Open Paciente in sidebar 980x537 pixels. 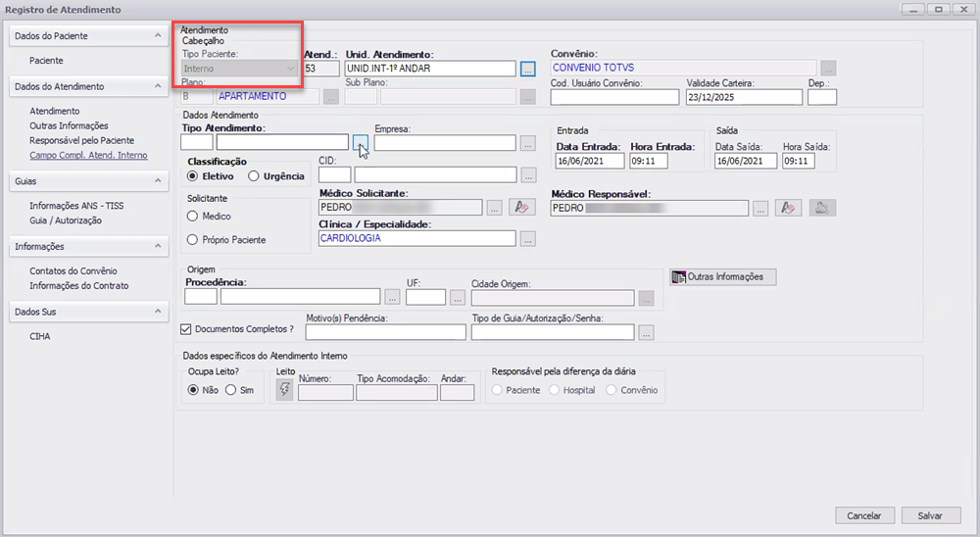tap(46, 61)
